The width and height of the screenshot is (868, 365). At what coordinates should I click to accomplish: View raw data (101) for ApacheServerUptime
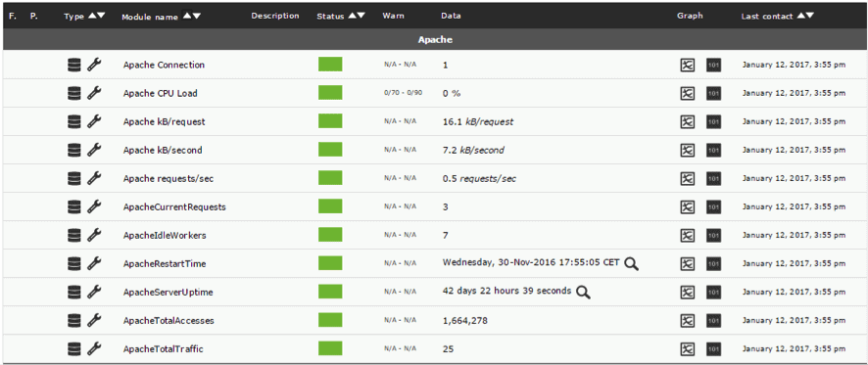[713, 292]
